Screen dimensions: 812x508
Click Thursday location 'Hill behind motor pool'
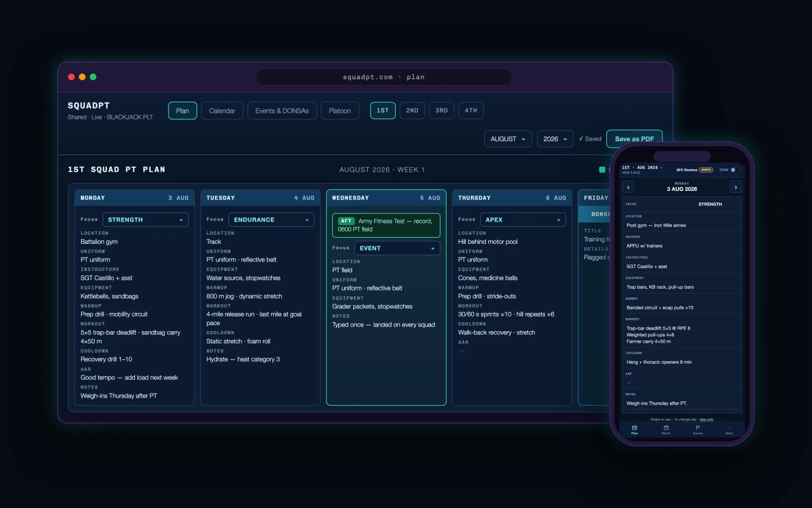488,242
